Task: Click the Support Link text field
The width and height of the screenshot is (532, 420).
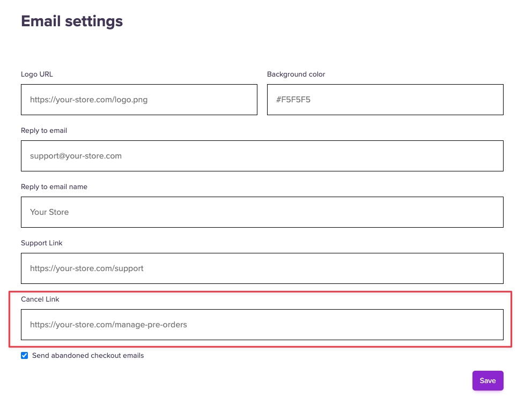Action: [x=262, y=268]
